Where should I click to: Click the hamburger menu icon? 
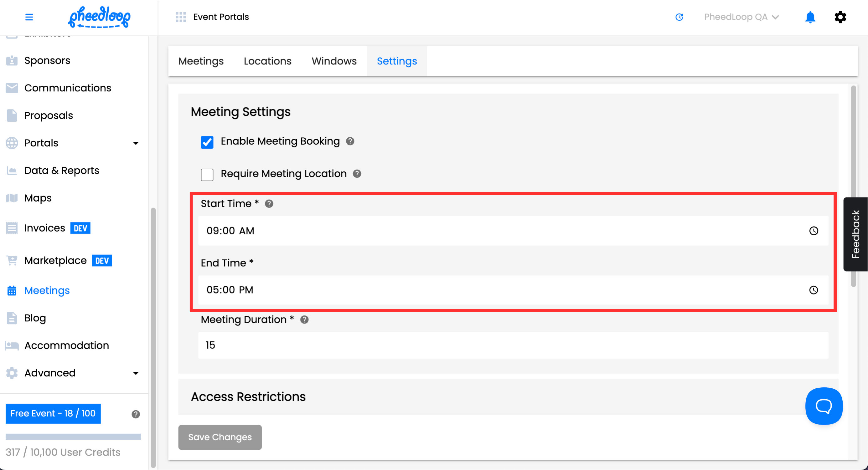[x=29, y=17]
